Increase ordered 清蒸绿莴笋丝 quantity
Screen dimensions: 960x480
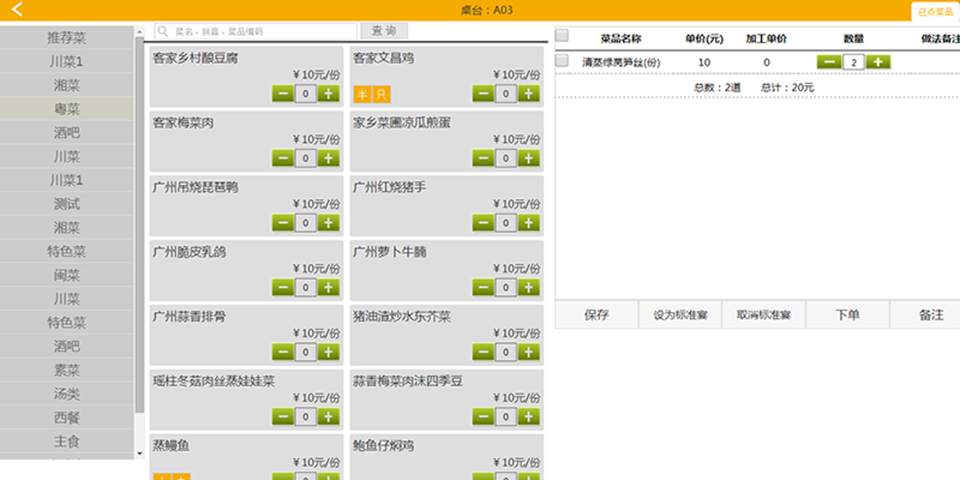[877, 62]
